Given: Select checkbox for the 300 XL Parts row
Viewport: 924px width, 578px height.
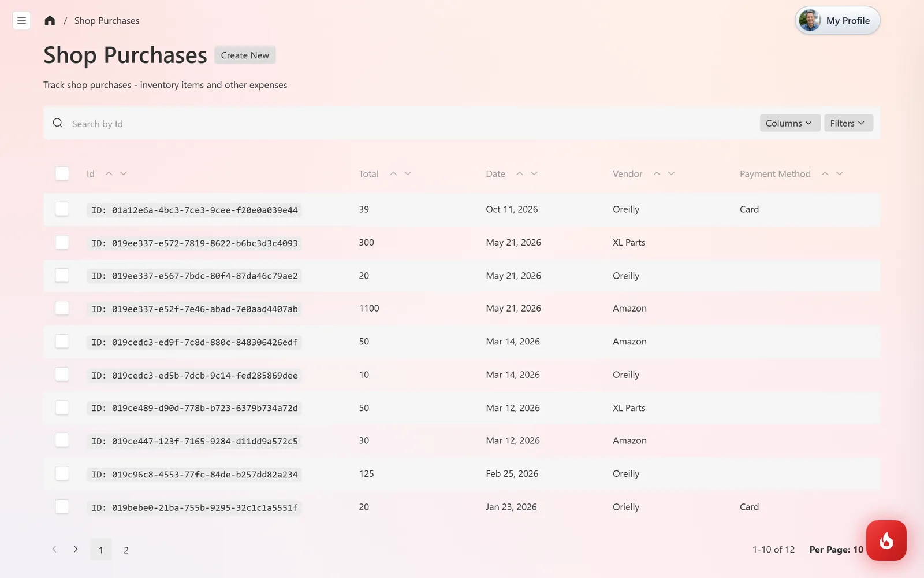Looking at the screenshot, I should pyautogui.click(x=62, y=242).
